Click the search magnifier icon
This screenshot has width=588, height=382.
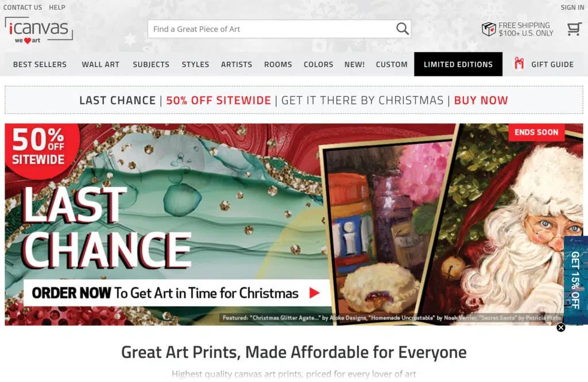click(403, 29)
